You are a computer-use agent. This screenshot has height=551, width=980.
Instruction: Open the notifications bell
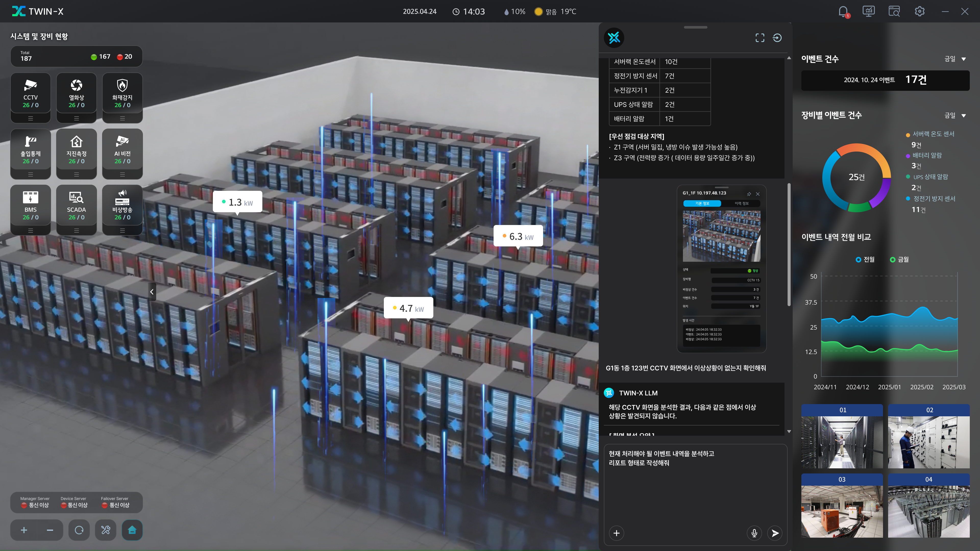click(x=843, y=11)
